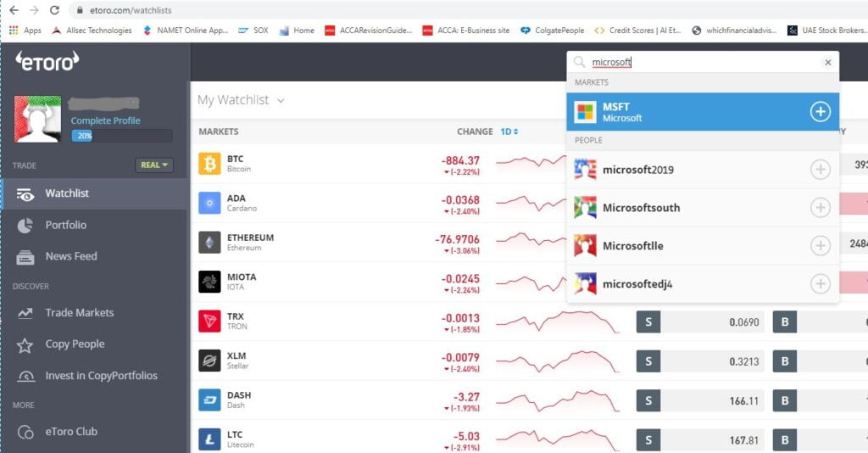Go back with browser back arrow
This screenshot has width=868, height=453.
14,10
